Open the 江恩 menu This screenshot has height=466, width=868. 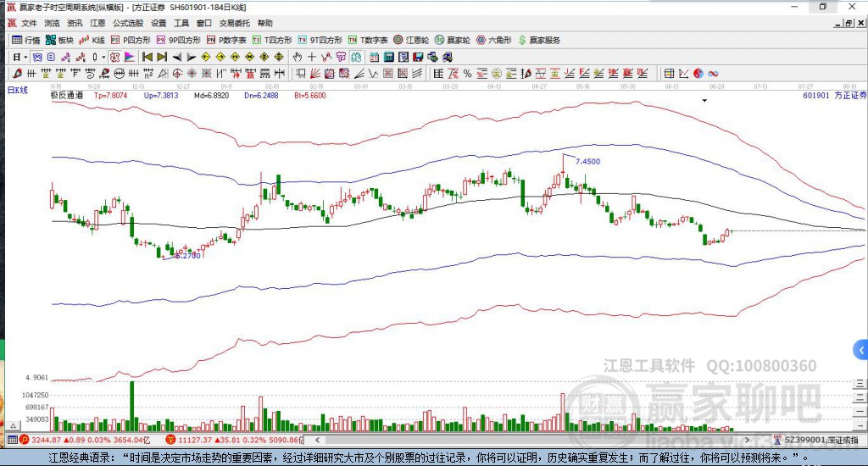[x=97, y=23]
